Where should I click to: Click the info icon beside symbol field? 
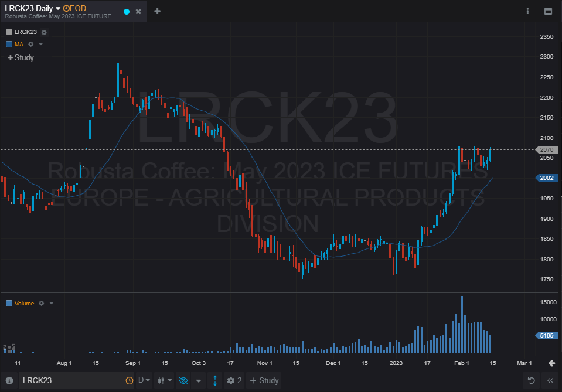tap(9, 380)
